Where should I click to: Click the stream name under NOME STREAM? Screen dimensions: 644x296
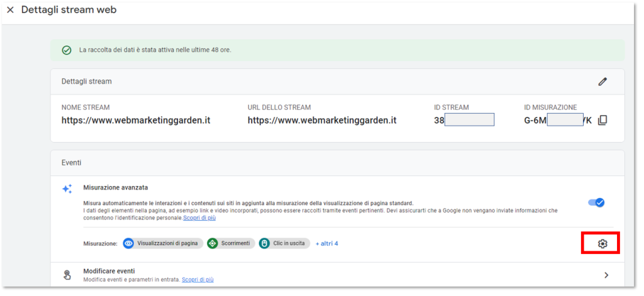[136, 120]
